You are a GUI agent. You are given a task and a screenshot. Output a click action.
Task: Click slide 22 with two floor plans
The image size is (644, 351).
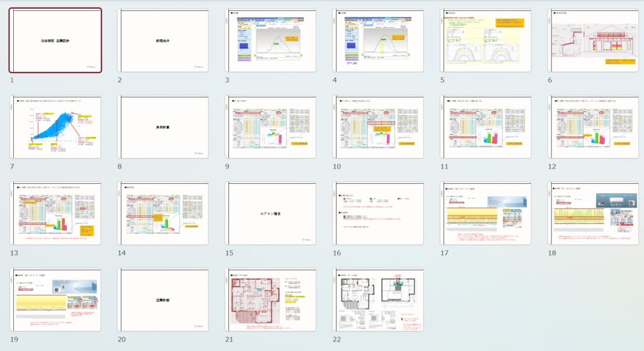tap(379, 301)
